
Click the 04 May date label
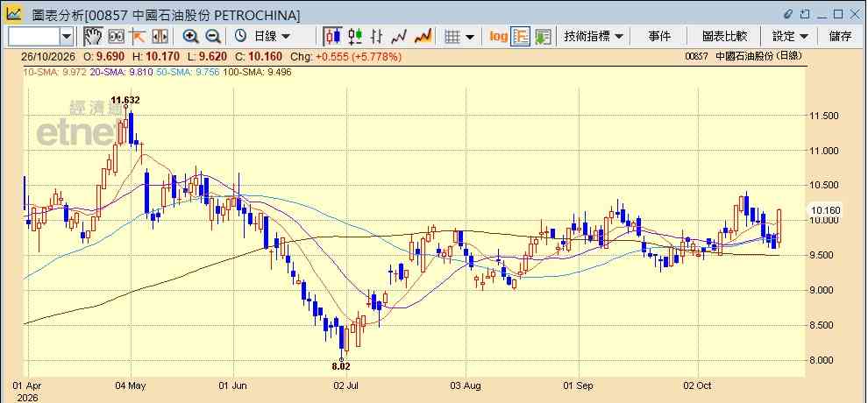click(131, 385)
